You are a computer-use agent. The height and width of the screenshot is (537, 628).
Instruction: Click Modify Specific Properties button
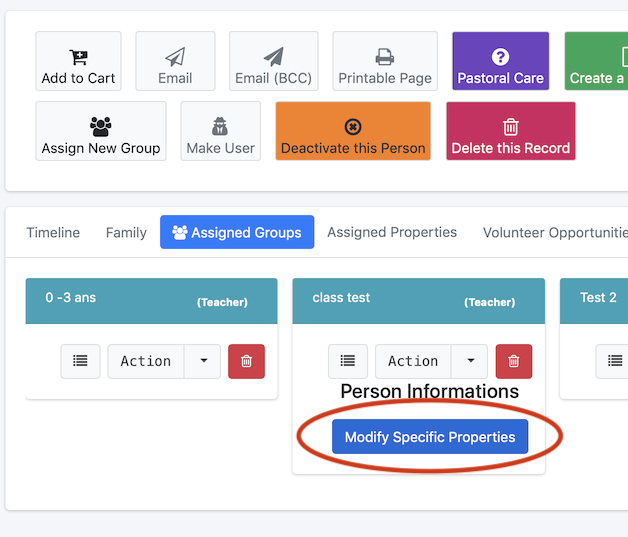430,437
